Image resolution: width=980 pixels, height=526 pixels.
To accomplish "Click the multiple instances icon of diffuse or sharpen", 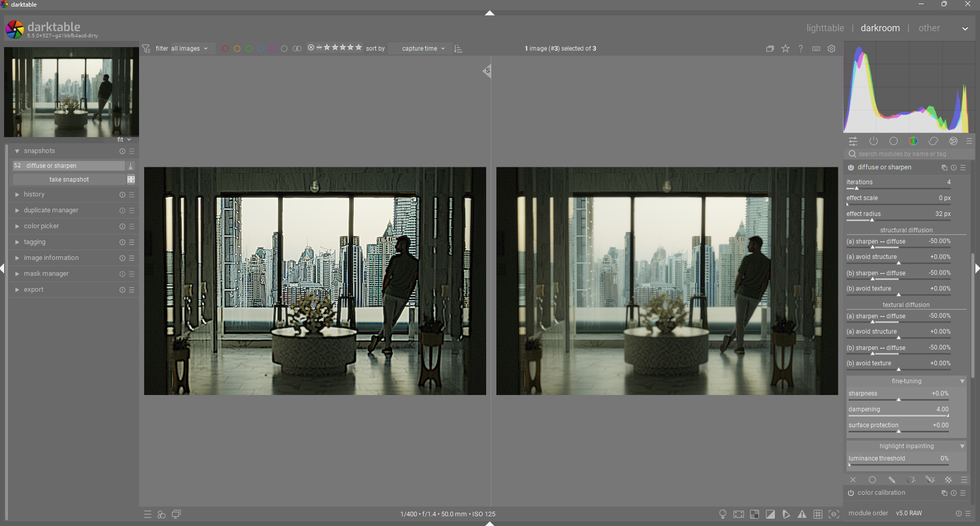I will 944,168.
